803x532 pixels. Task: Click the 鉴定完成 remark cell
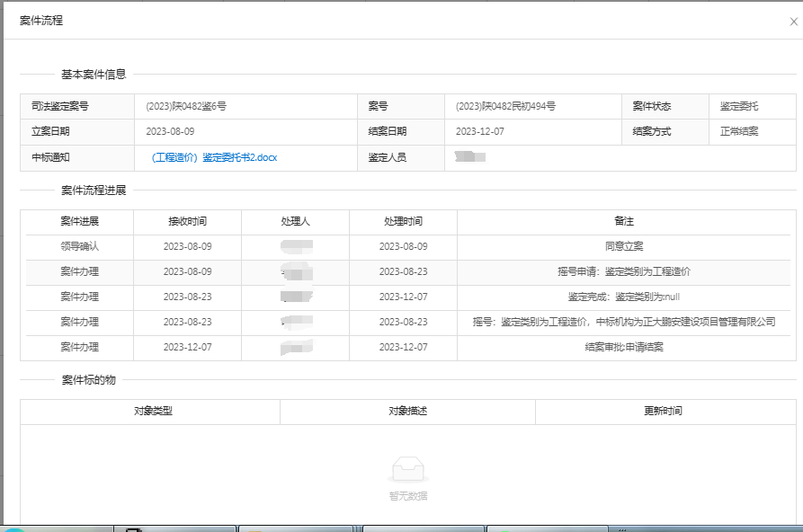(x=624, y=297)
